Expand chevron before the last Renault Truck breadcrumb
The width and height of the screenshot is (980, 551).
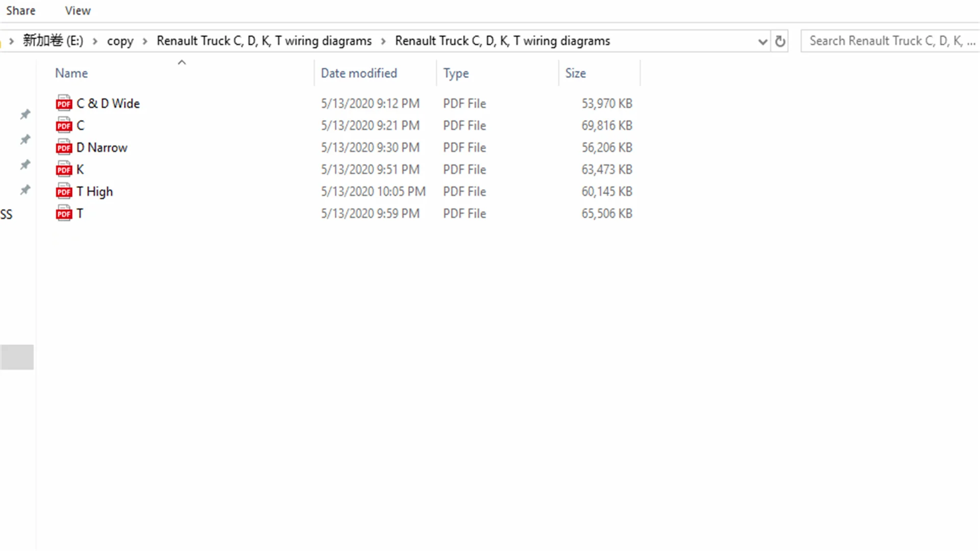click(x=383, y=41)
